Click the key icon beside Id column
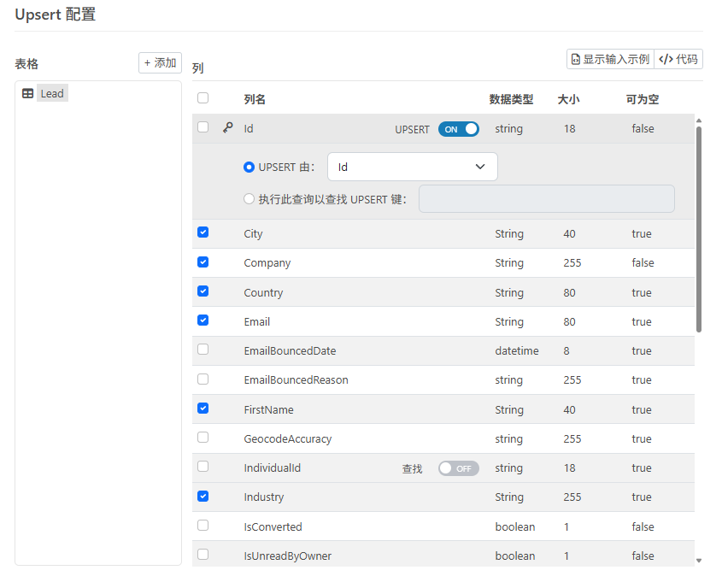 click(x=227, y=128)
